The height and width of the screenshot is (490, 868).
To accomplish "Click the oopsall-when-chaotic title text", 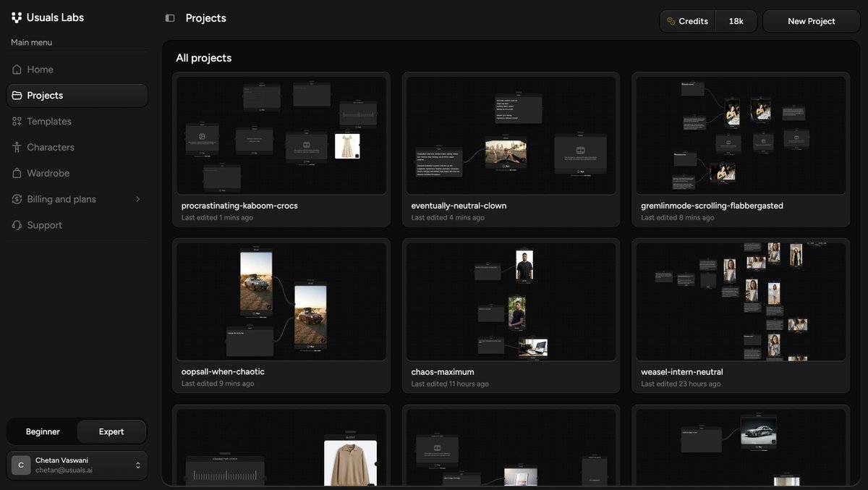I will (223, 372).
